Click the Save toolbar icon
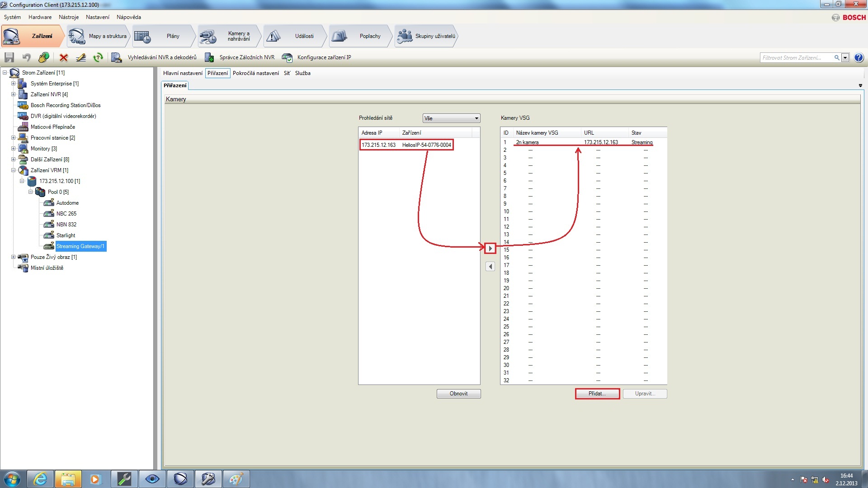The image size is (868, 488). click(x=9, y=57)
